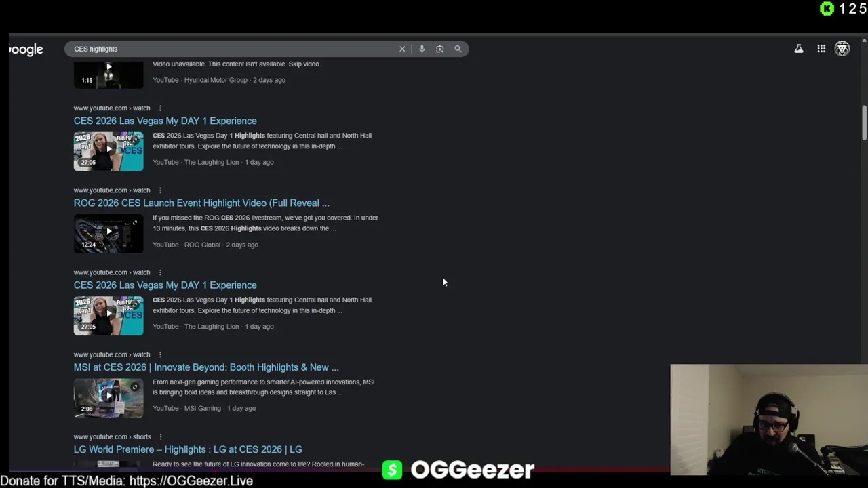The height and width of the screenshot is (488, 868).
Task: Open options for the second CES Day 1 Experience result
Action: [x=160, y=272]
